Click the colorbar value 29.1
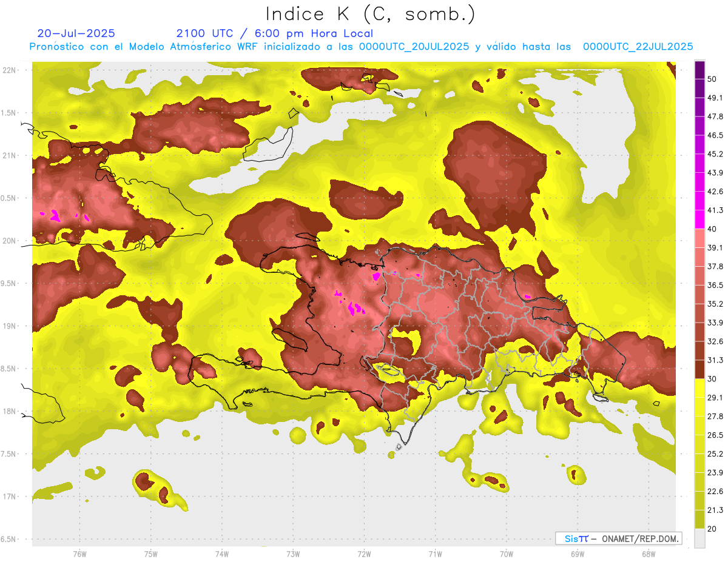The height and width of the screenshot is (562, 728). [x=715, y=398]
